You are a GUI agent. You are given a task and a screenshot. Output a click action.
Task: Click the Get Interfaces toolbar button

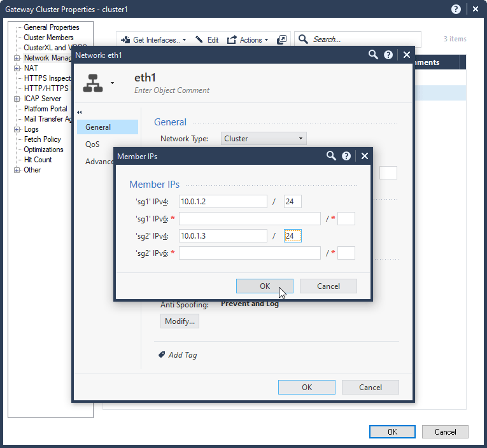[153, 39]
